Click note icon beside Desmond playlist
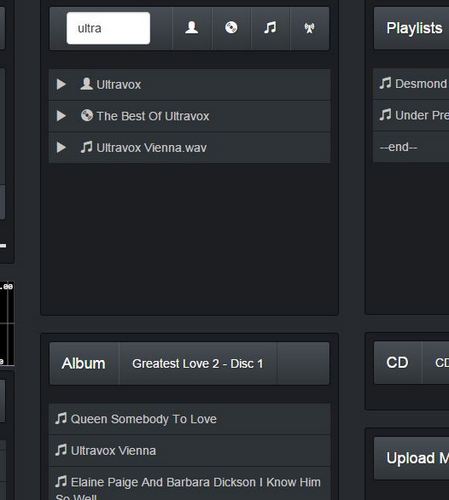The image size is (449, 500). [x=385, y=83]
